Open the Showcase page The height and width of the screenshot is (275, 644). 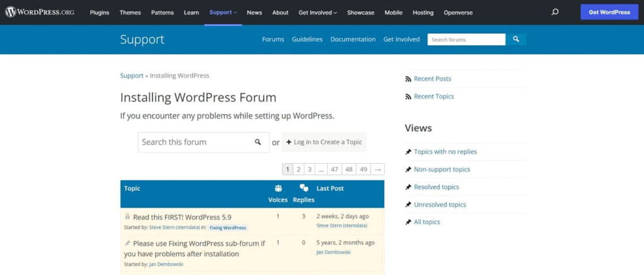pos(360,13)
